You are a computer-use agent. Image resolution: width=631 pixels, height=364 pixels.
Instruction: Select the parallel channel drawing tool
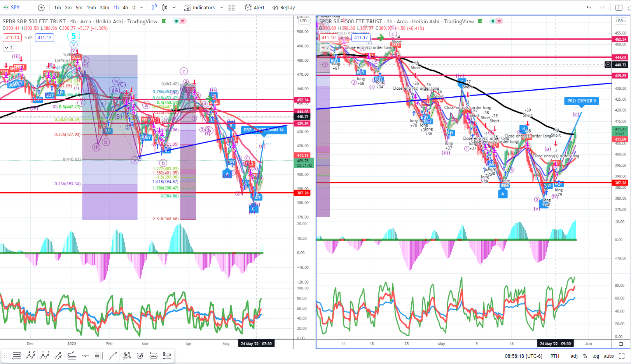(58, 355)
